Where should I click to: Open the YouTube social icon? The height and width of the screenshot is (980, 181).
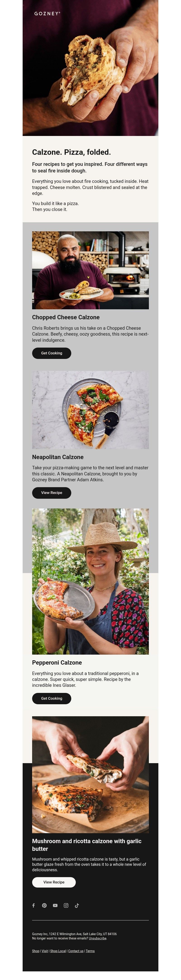coord(55,905)
